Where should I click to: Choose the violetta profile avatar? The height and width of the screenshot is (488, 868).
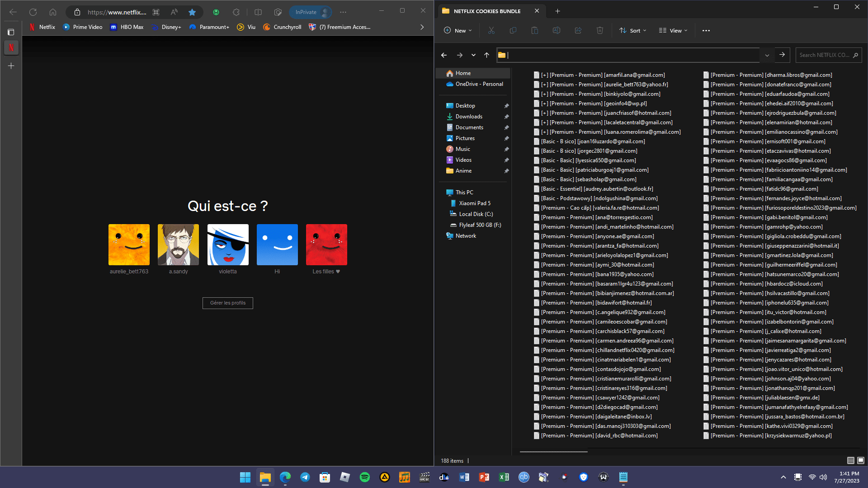point(228,244)
